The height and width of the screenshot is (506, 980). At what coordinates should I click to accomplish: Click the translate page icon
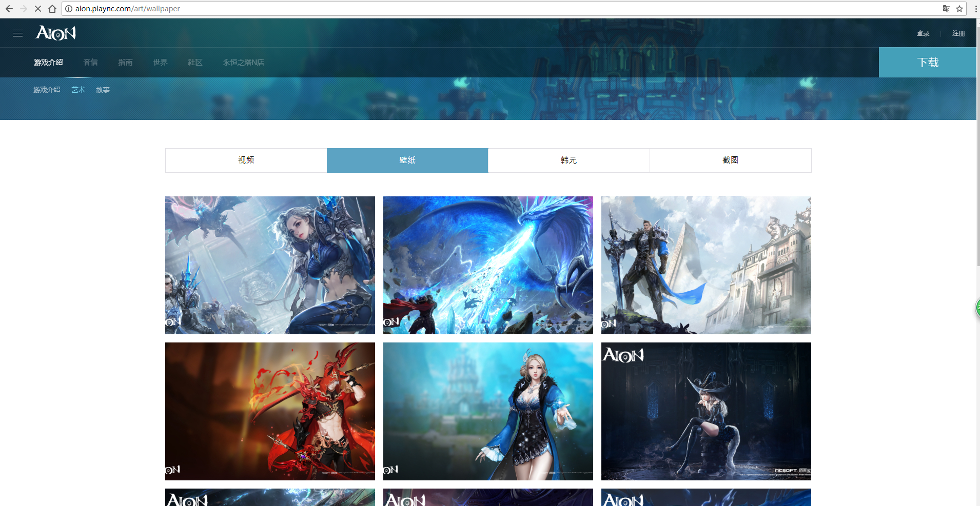point(947,9)
